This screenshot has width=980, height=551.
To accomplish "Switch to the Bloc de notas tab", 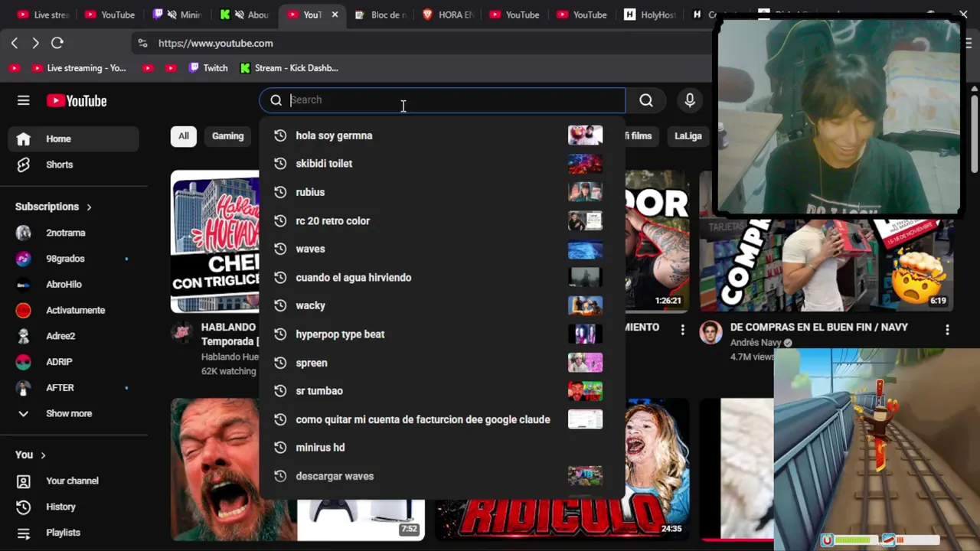I will (380, 15).
